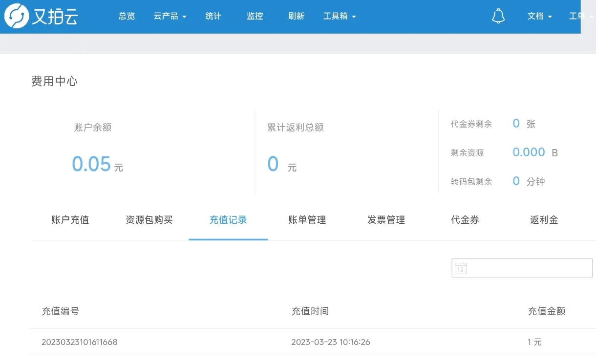Select recharge number 20230323101611668

pyautogui.click(x=79, y=342)
